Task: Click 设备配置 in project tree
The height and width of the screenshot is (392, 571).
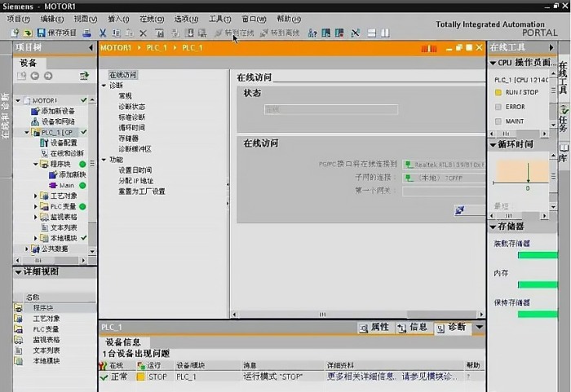Action: 59,143
